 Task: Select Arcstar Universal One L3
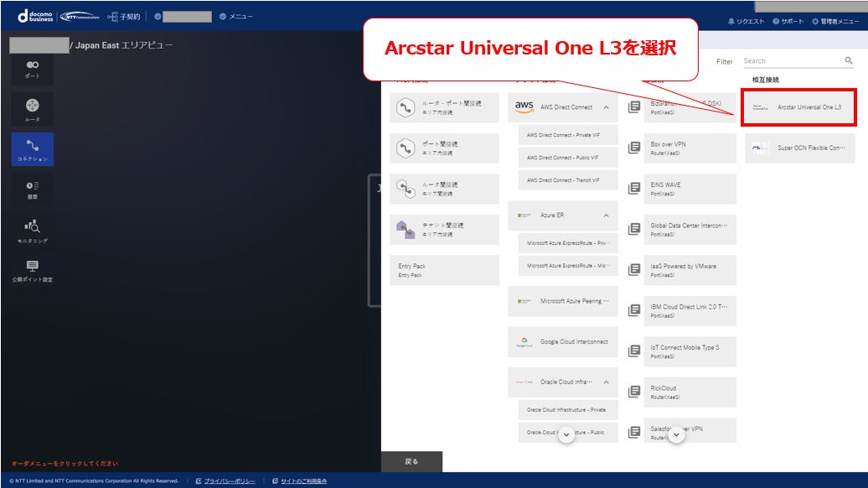tap(798, 107)
